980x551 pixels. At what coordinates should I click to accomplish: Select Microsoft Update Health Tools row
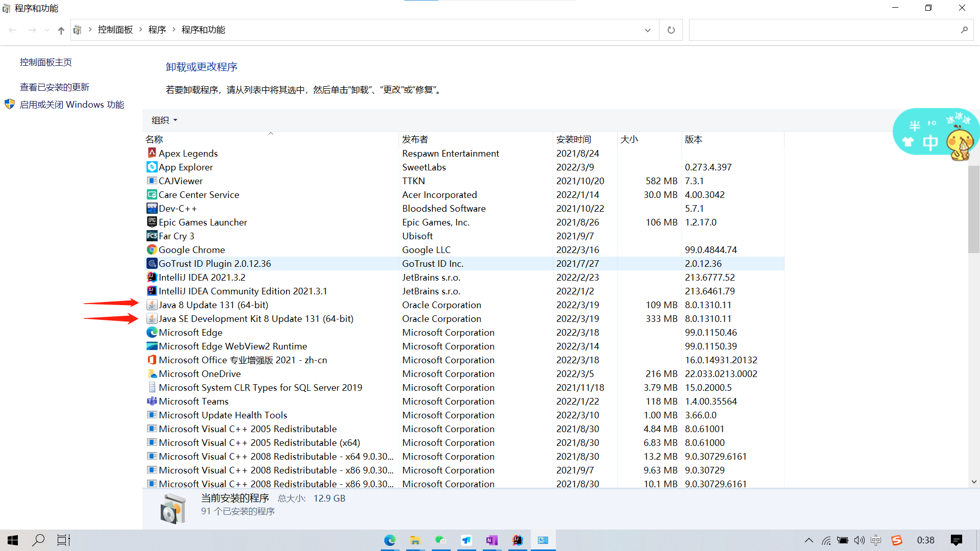click(463, 415)
